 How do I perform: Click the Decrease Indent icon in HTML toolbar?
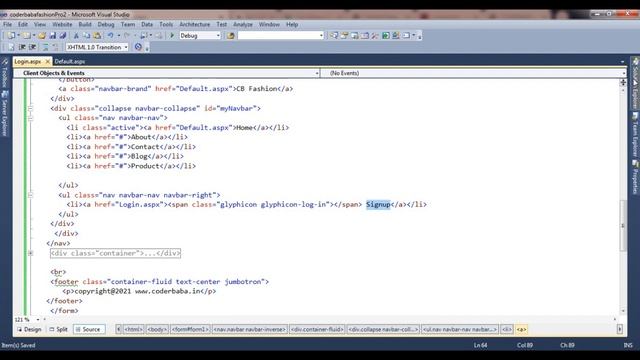coord(22,47)
